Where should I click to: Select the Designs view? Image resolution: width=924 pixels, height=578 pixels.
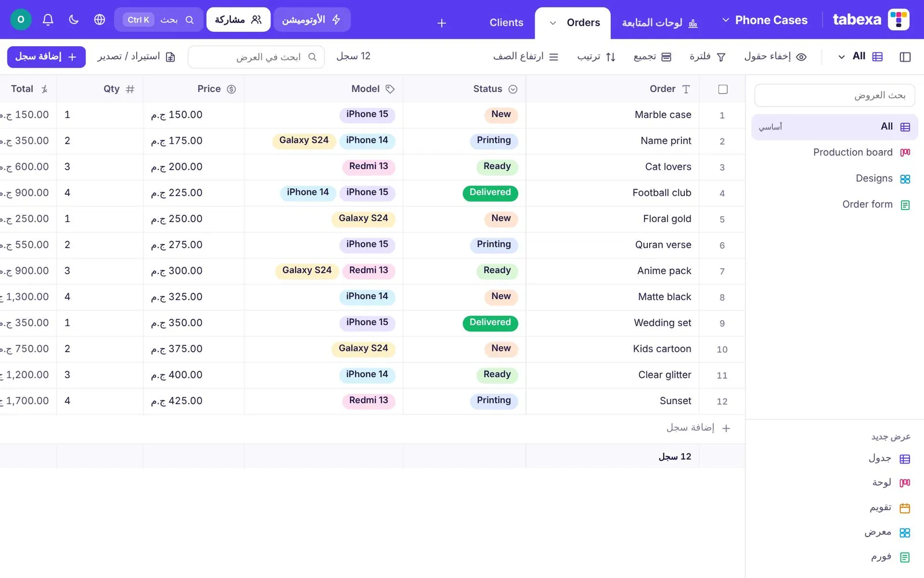834,179
